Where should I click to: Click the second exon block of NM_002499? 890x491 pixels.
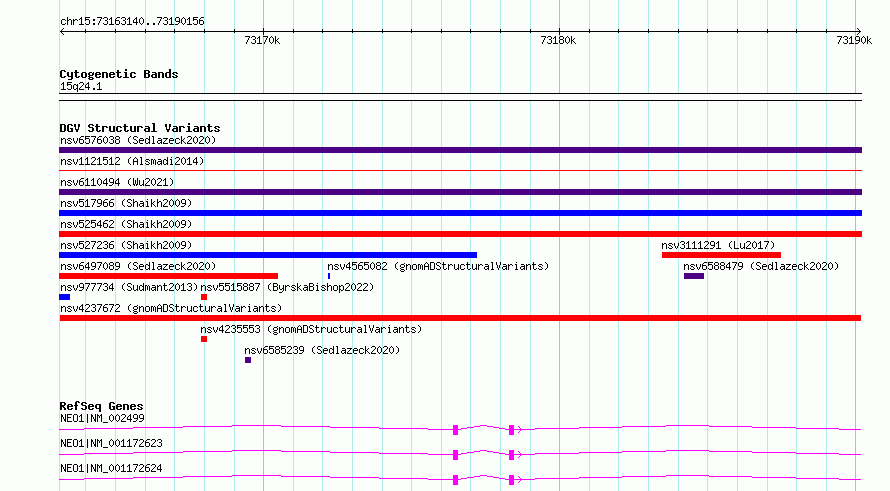coord(511,430)
